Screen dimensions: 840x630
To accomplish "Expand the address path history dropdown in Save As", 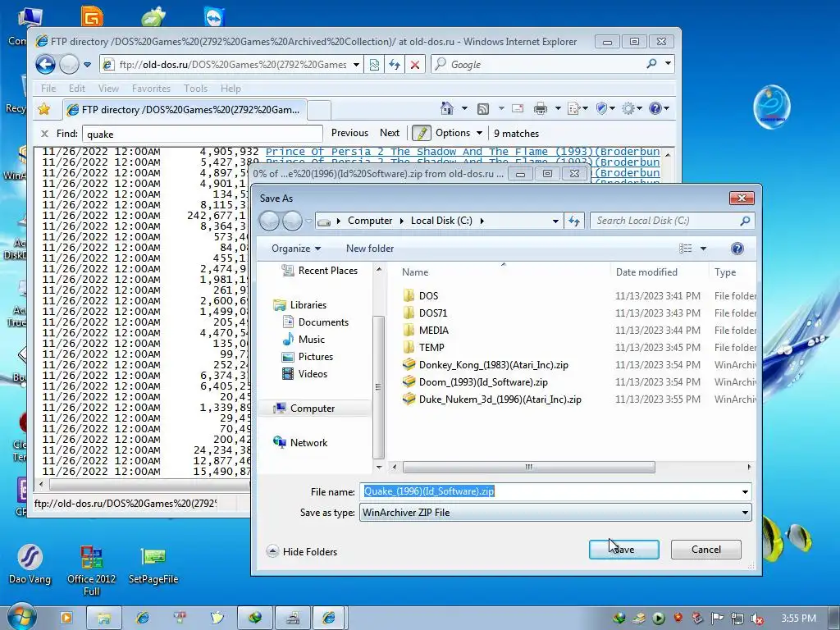I will click(x=555, y=221).
